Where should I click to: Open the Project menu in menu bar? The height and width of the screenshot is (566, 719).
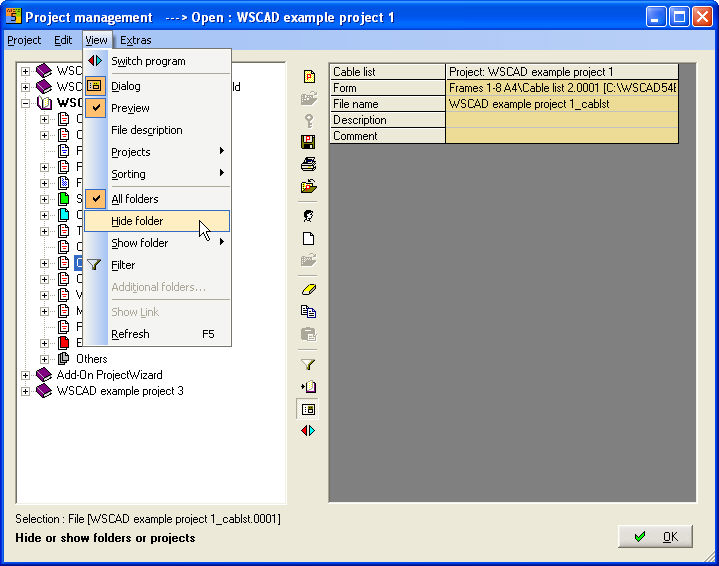coord(24,40)
